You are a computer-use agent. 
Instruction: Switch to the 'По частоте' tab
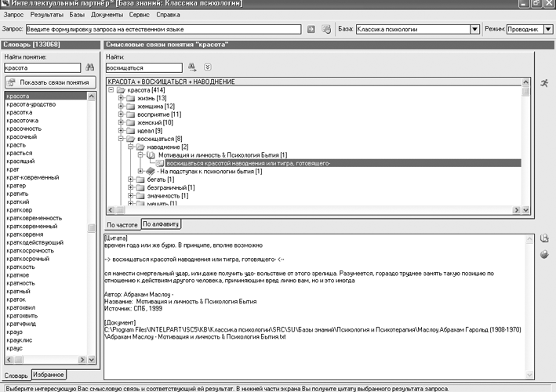[122, 224]
